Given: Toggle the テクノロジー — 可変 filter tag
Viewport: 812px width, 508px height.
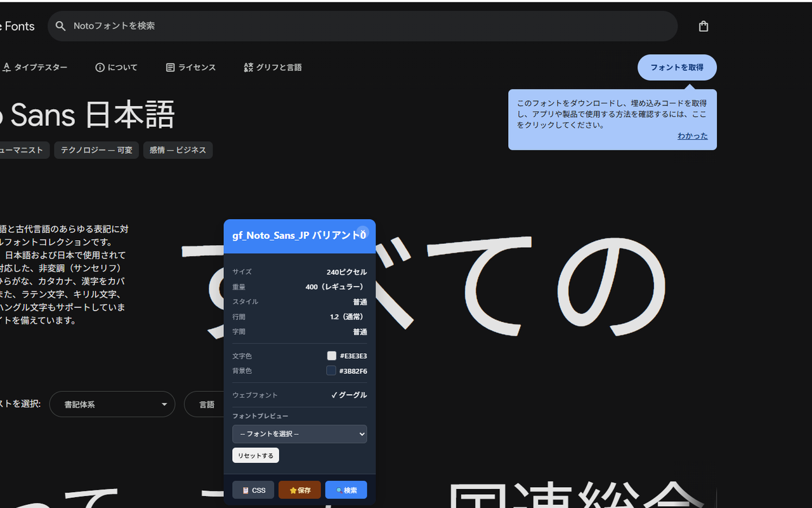Looking at the screenshot, I should 96,150.
